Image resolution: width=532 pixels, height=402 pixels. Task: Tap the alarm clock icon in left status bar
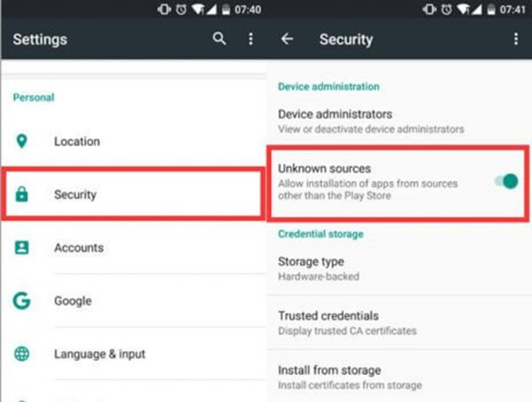coord(181,10)
